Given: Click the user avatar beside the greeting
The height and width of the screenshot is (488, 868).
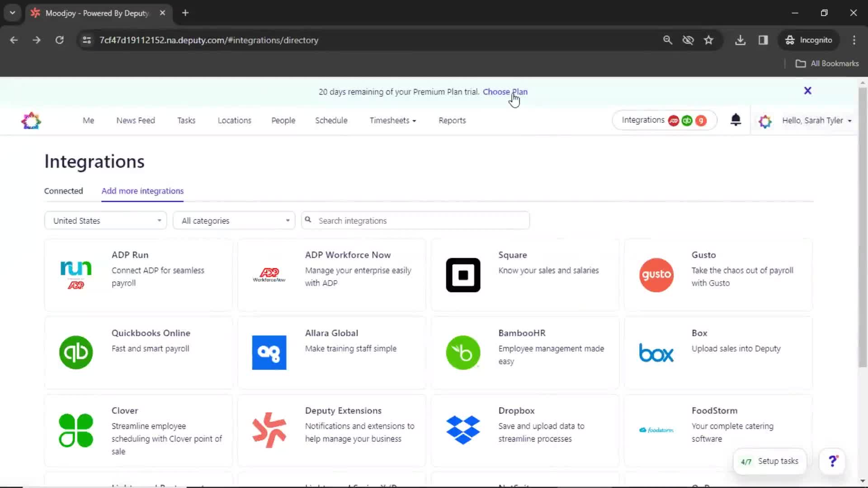Looking at the screenshot, I should (765, 121).
